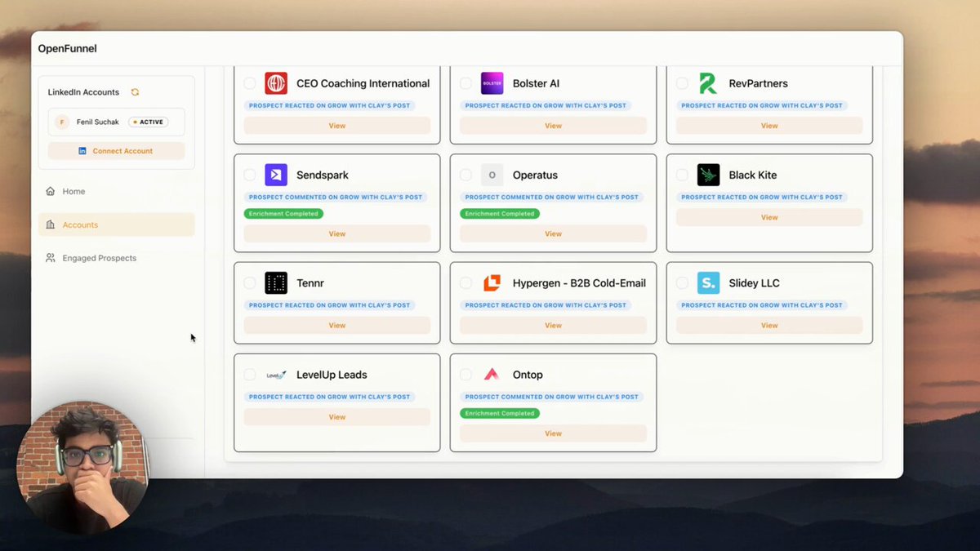
Task: Select the CEO Coaching International checkbox
Action: point(250,83)
